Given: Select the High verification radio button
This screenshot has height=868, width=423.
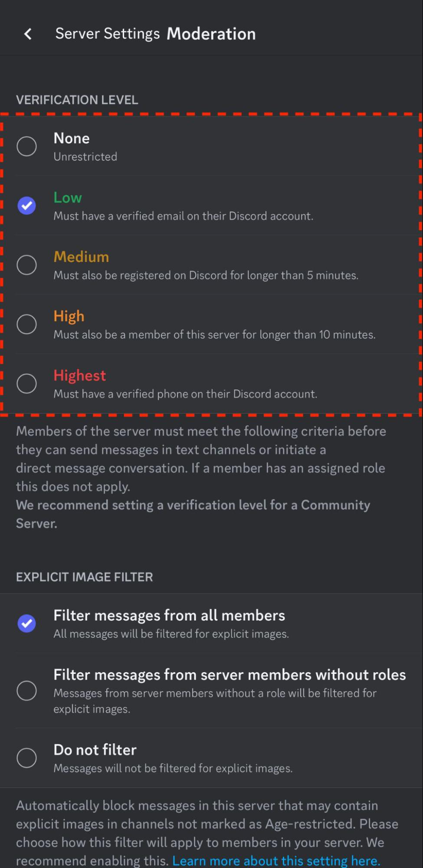Looking at the screenshot, I should (26, 324).
